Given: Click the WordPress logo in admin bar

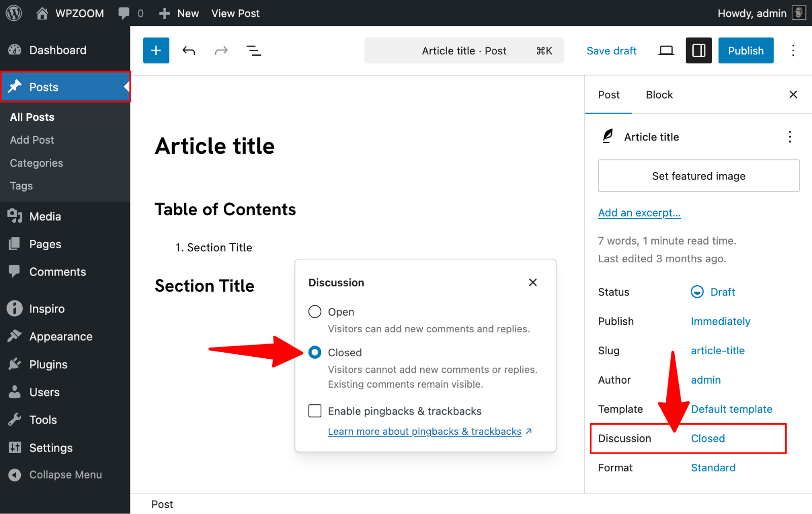Looking at the screenshot, I should tap(14, 13).
